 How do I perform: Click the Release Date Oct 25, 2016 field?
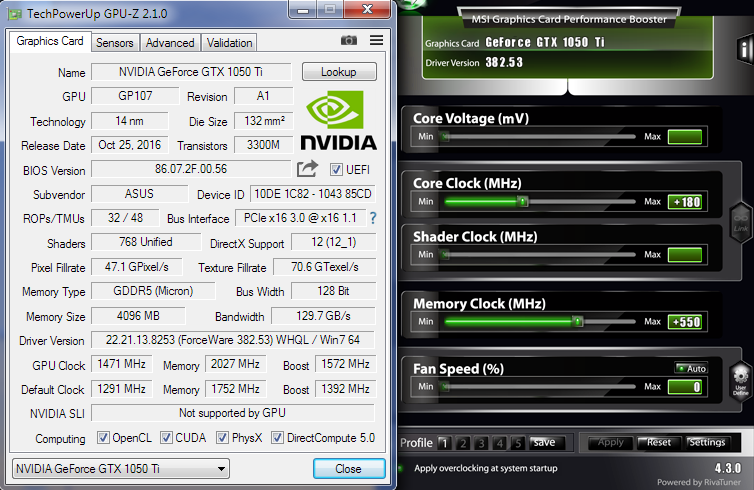coord(130,145)
